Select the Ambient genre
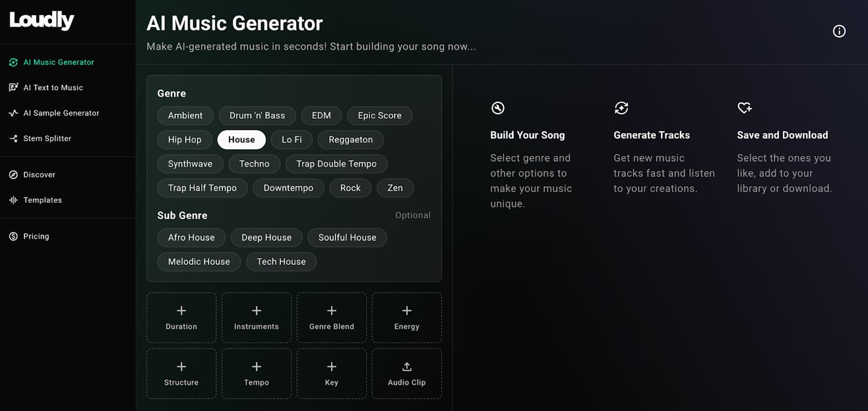868x411 pixels. coord(185,115)
